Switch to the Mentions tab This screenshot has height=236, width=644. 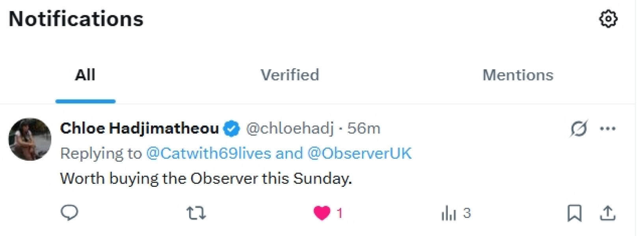(518, 75)
